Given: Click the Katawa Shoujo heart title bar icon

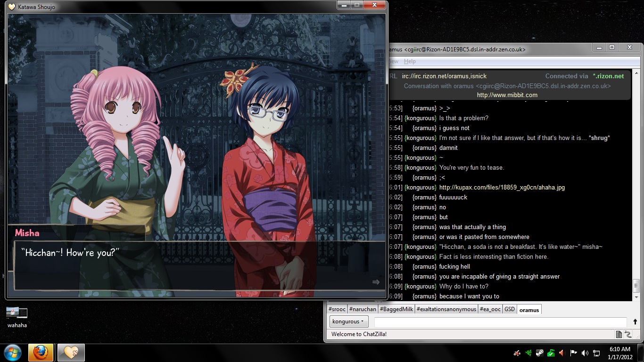Looking at the screenshot, I should tap(12, 7).
